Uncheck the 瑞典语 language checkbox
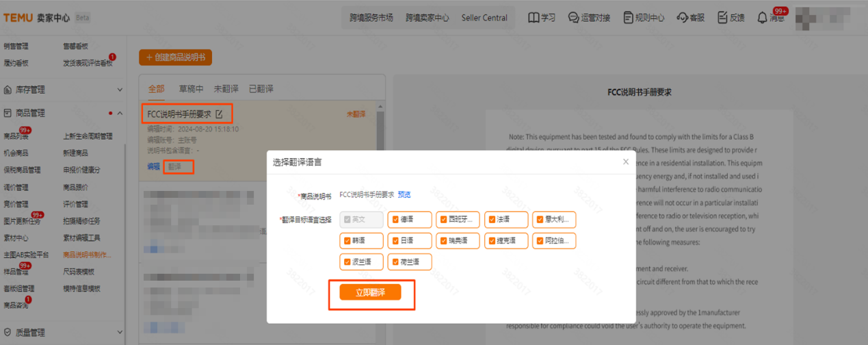Viewport: 868px width, 345px height. tap(443, 241)
